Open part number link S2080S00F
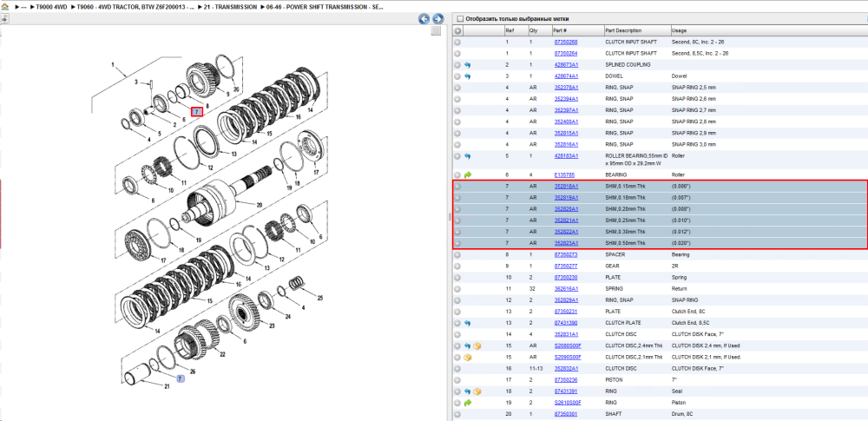The width and height of the screenshot is (868, 421). pos(568,345)
